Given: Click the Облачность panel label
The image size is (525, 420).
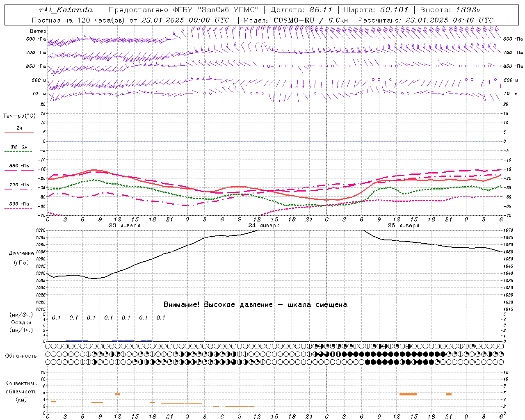Looking at the screenshot, I should click(x=21, y=356).
